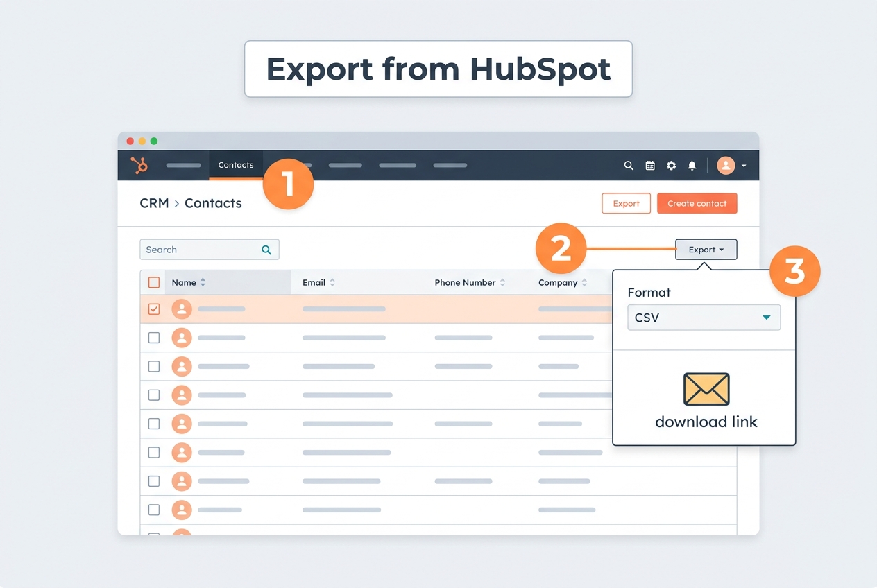
Task: Sort by the Email column arrows
Action: pyautogui.click(x=332, y=283)
